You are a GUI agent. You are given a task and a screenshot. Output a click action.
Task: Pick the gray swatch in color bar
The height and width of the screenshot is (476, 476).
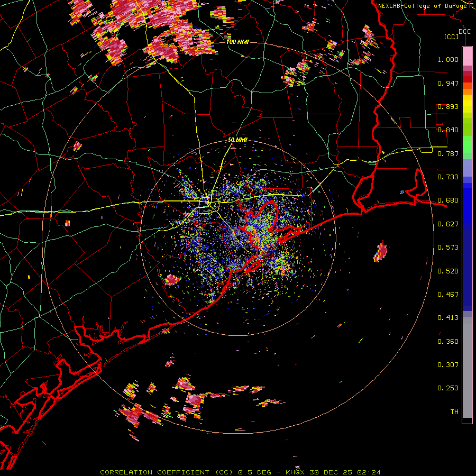[x=467, y=368]
